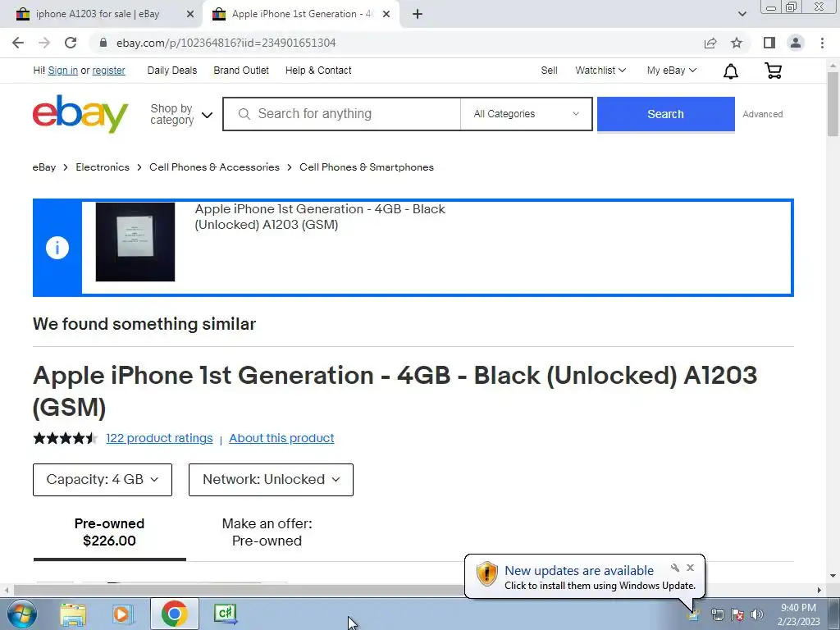Expand the My eBay menu
This screenshot has height=630, width=840.
click(x=671, y=71)
